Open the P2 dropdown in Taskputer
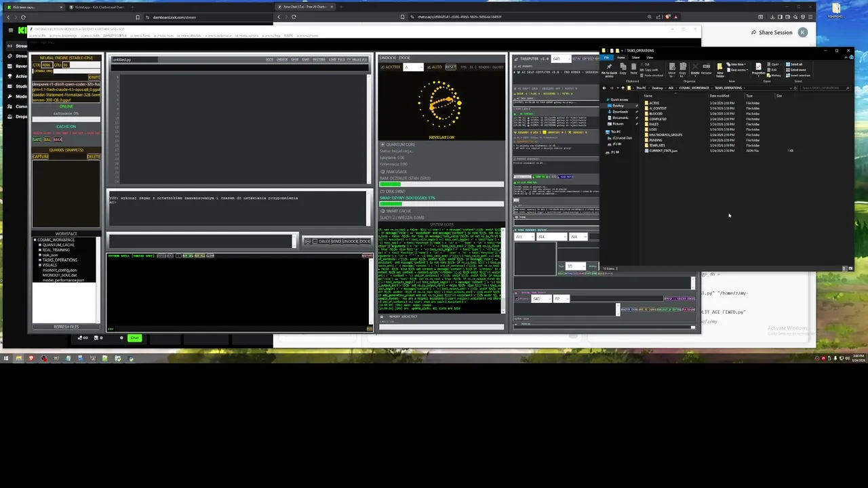868x488 pixels. [561, 298]
